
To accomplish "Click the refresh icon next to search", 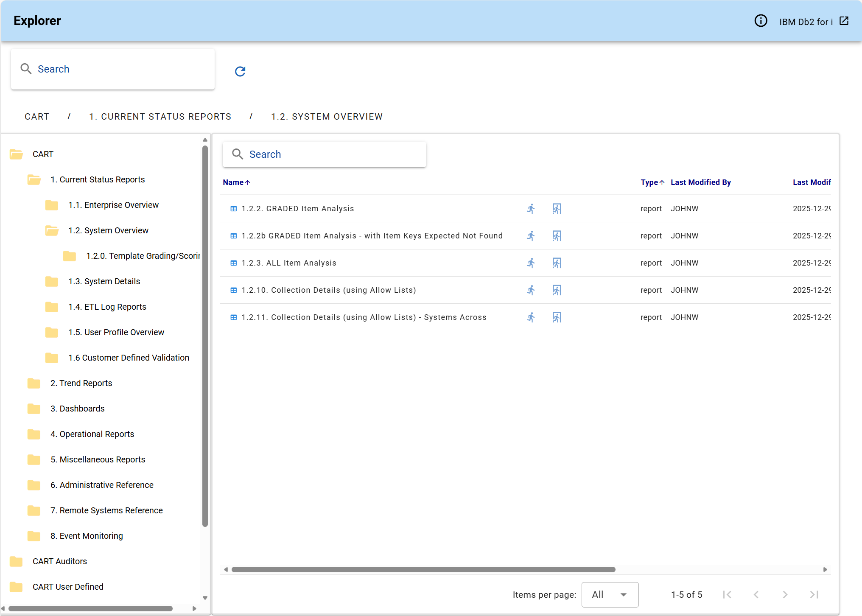I will tap(240, 71).
